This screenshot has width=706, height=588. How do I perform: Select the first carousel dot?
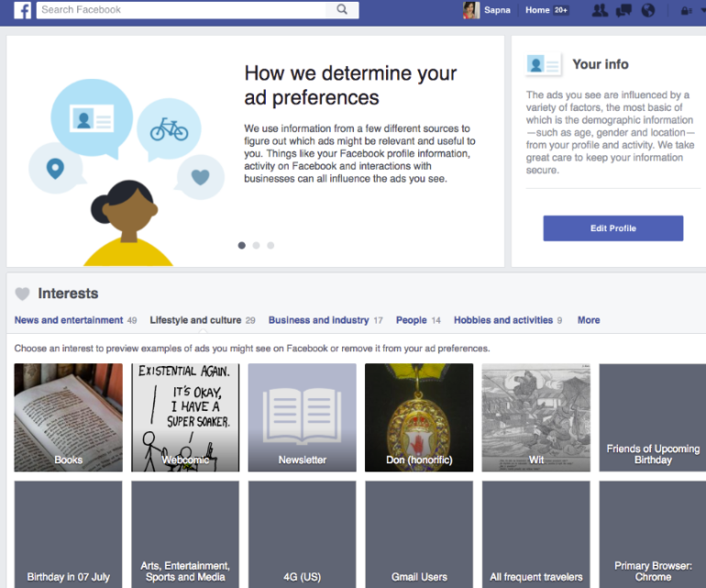242,246
